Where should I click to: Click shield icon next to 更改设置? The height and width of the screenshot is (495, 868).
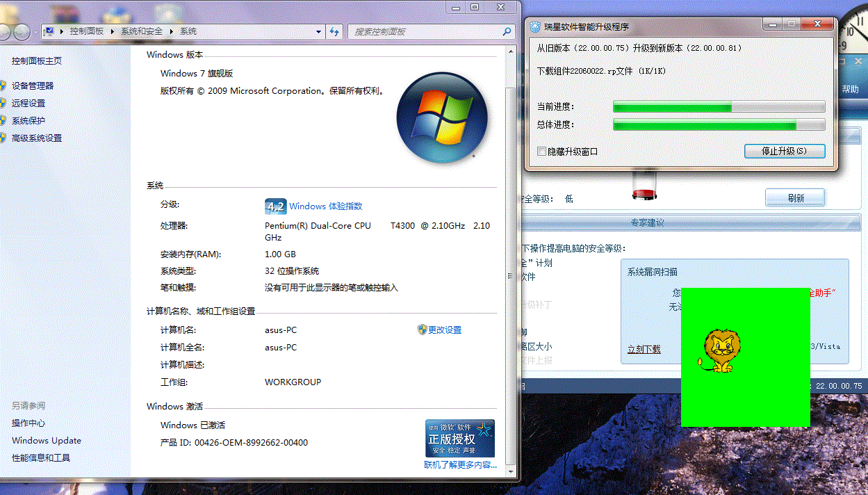pos(422,330)
